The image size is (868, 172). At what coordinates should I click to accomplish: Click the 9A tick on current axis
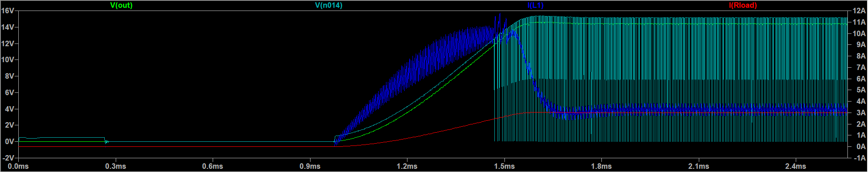pyautogui.click(x=861, y=44)
